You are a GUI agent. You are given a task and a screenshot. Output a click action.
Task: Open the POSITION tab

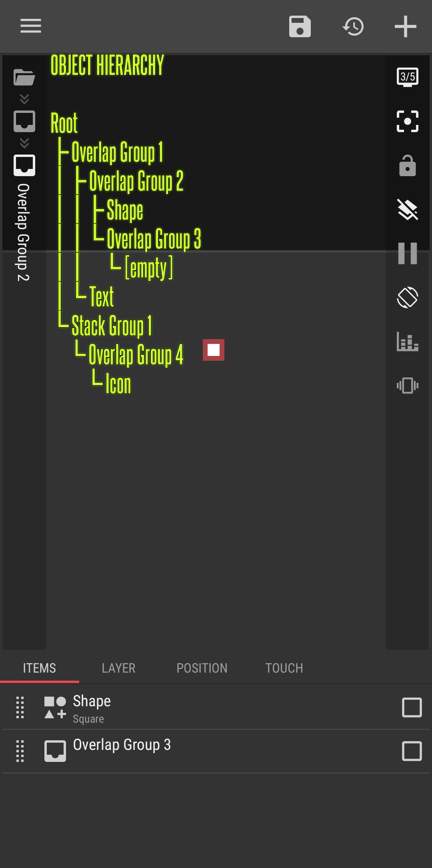click(202, 668)
